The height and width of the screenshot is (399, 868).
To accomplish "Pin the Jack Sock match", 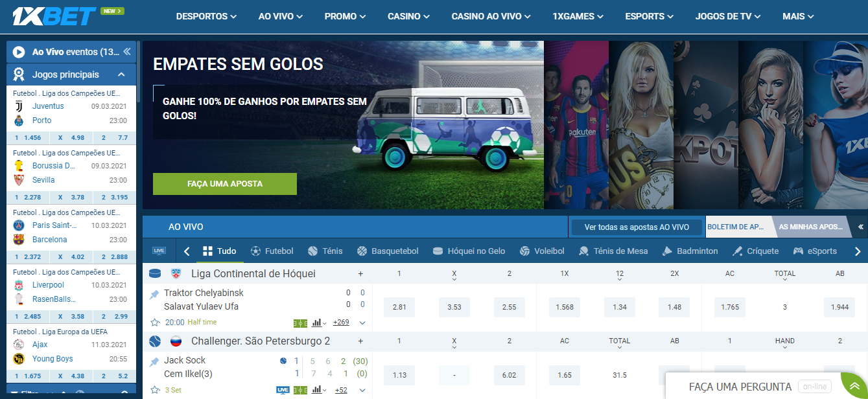I will [154, 361].
